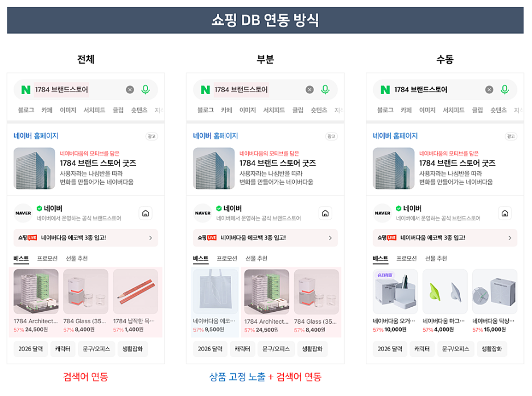This screenshot has height=396, width=532.
Task: Click the Naver N logo in 전체 search bar
Action: tap(26, 90)
